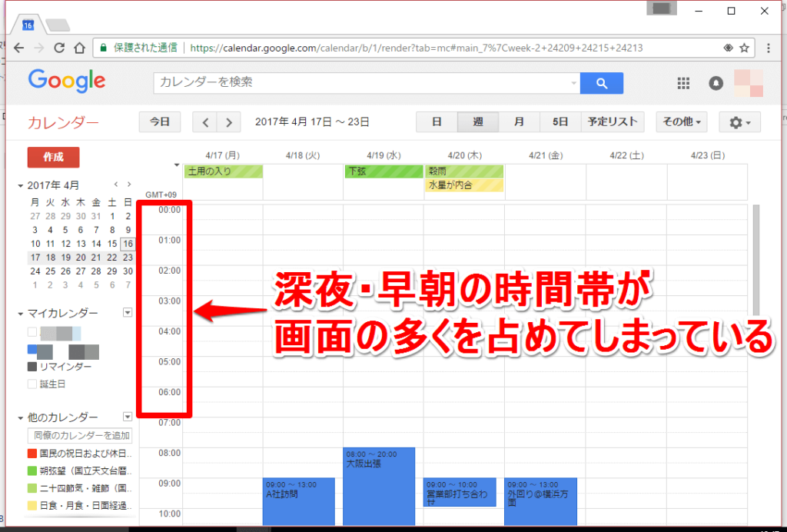Bookmark page with the star icon
Viewport: 787px width, 532px height.
744,48
